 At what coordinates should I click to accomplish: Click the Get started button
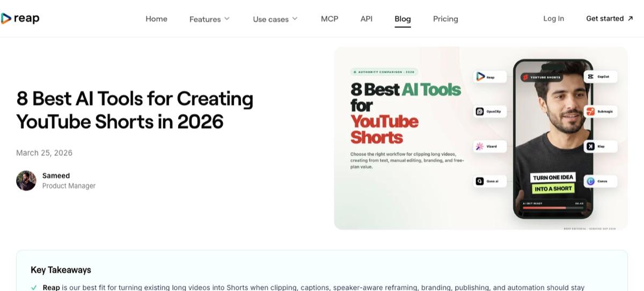click(x=610, y=18)
